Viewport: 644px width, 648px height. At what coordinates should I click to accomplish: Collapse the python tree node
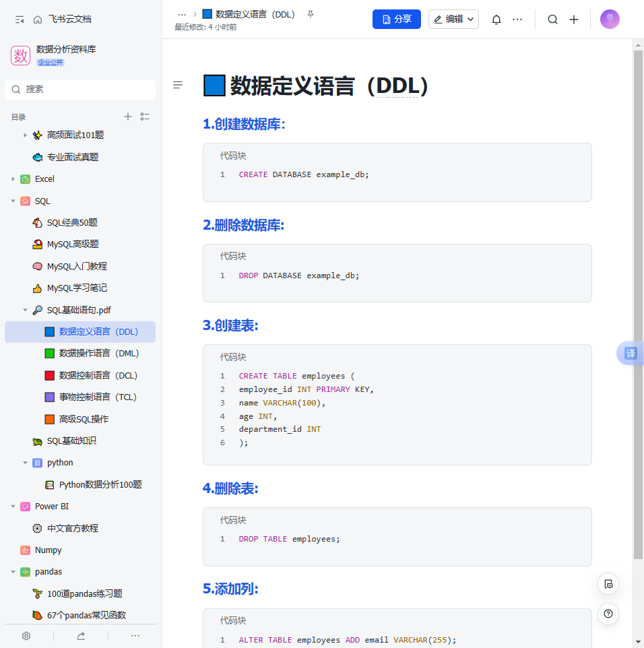[x=25, y=463]
